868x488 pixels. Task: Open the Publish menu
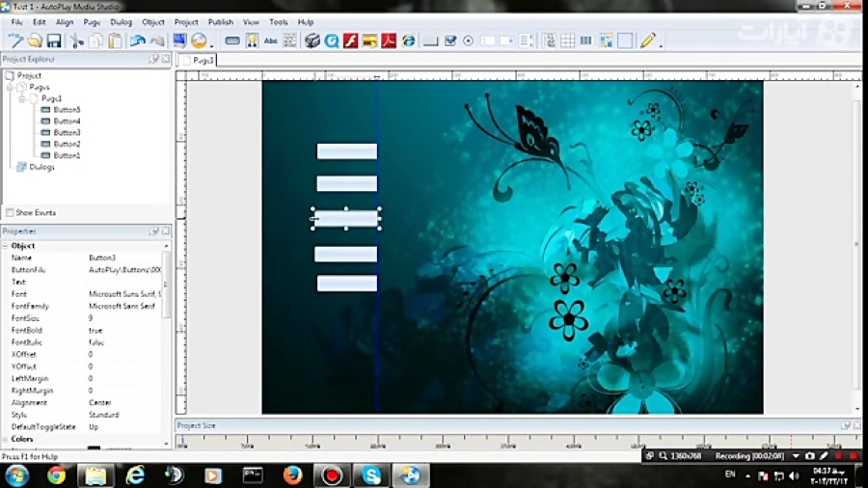(x=220, y=22)
